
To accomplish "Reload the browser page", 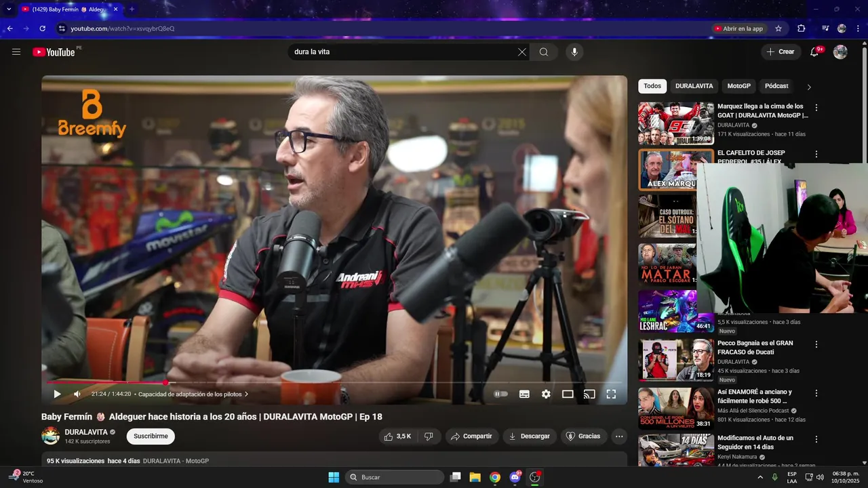I will click(42, 28).
